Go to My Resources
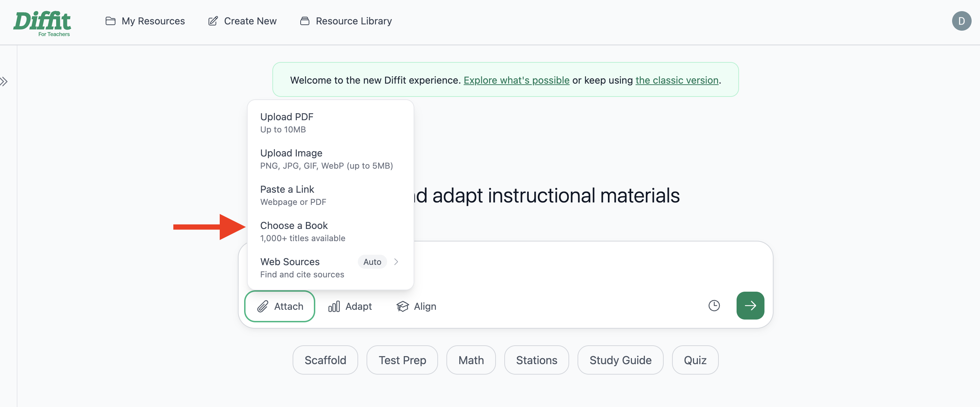The height and width of the screenshot is (407, 980). (145, 21)
